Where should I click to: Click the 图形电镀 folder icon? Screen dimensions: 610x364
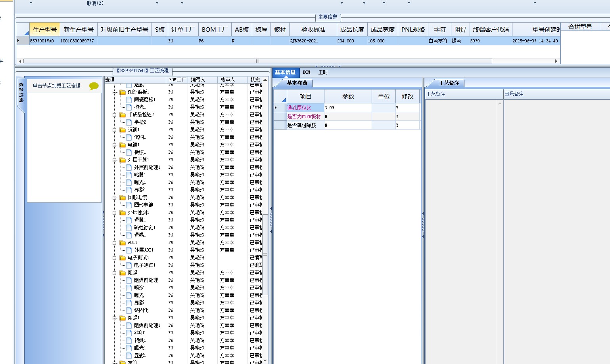[123, 198]
